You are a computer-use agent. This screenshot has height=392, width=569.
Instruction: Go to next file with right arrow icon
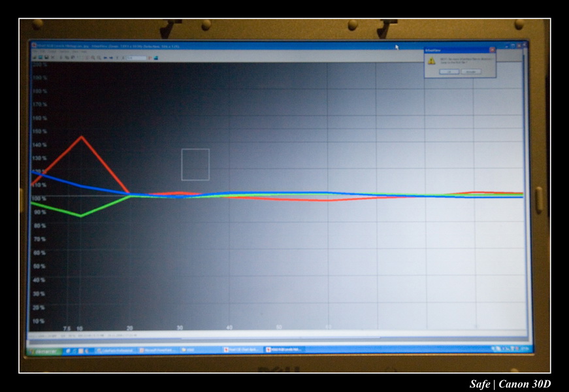tap(112, 57)
